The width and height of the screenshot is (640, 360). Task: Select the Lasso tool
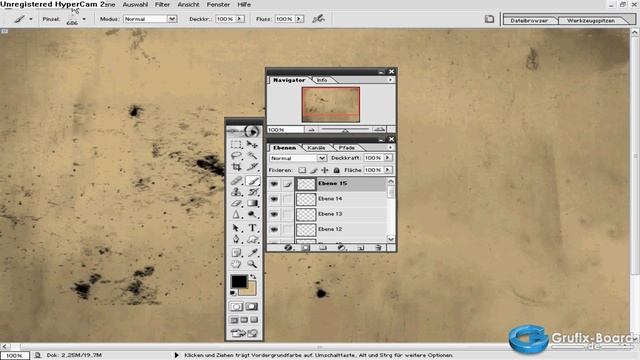236,156
